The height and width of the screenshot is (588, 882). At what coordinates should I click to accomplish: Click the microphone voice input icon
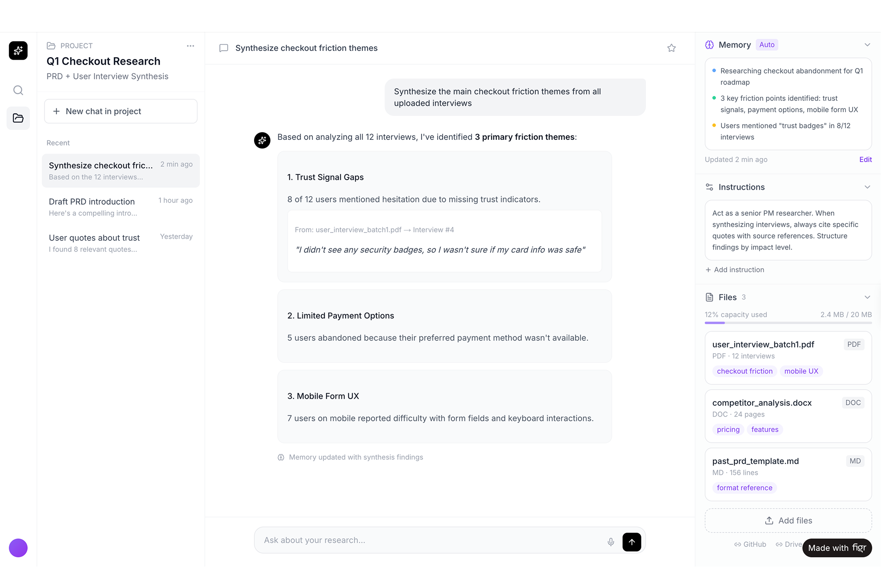tap(611, 542)
